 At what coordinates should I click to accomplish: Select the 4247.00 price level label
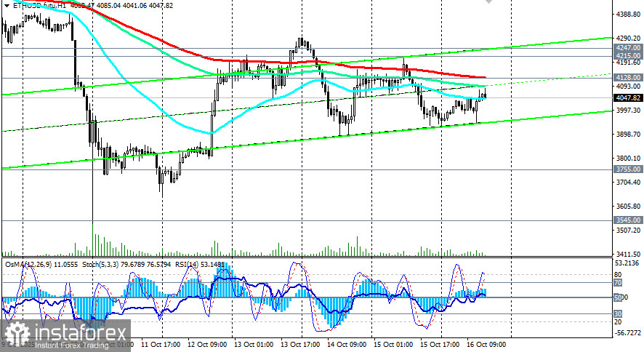[628, 48]
